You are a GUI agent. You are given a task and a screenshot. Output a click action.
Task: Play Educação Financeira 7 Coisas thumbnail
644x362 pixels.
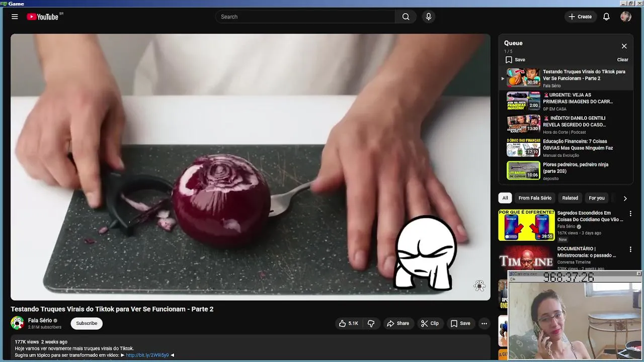click(x=523, y=147)
